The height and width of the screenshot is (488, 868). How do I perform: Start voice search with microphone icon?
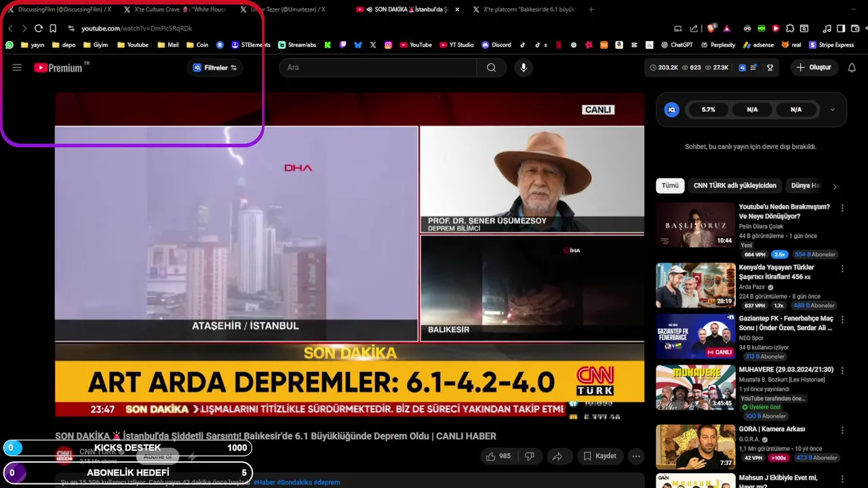[x=523, y=68]
